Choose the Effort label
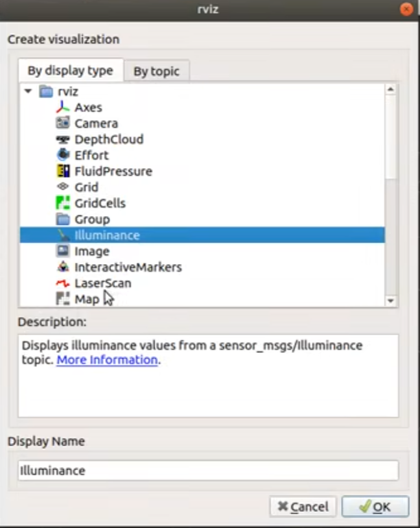Viewport: 420px width, 528px height. point(91,155)
